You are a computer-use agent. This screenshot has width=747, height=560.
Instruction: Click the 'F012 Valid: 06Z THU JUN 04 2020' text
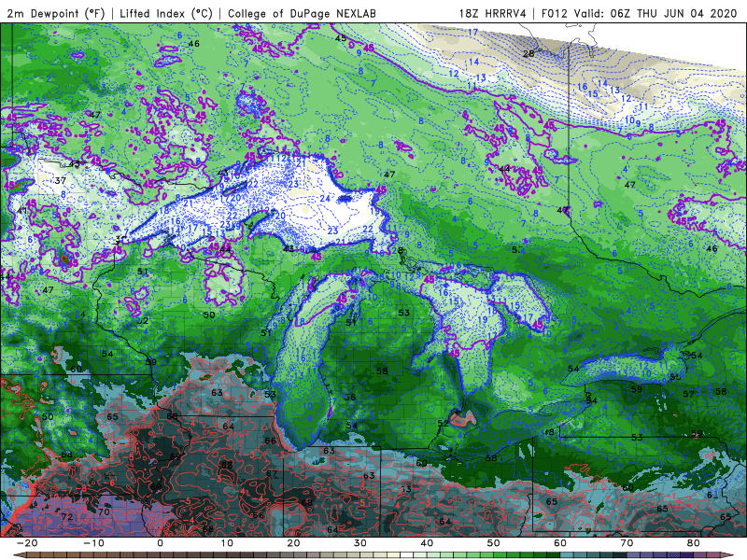click(x=640, y=13)
